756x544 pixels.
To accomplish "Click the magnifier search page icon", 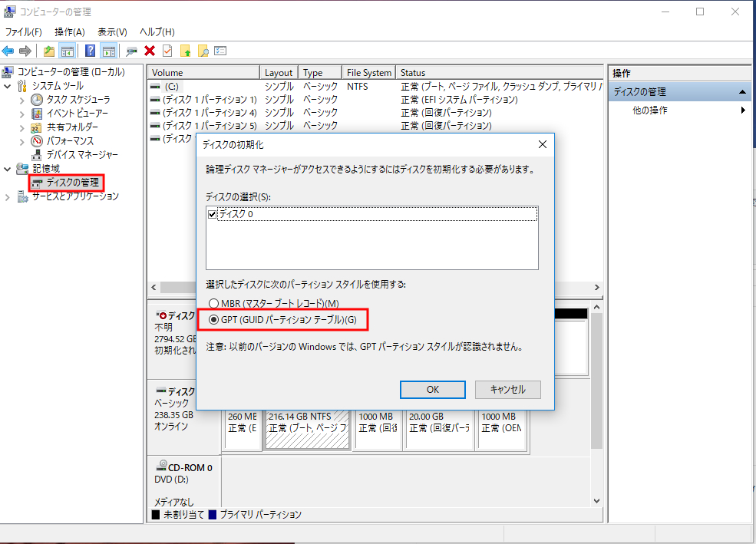I will (203, 51).
